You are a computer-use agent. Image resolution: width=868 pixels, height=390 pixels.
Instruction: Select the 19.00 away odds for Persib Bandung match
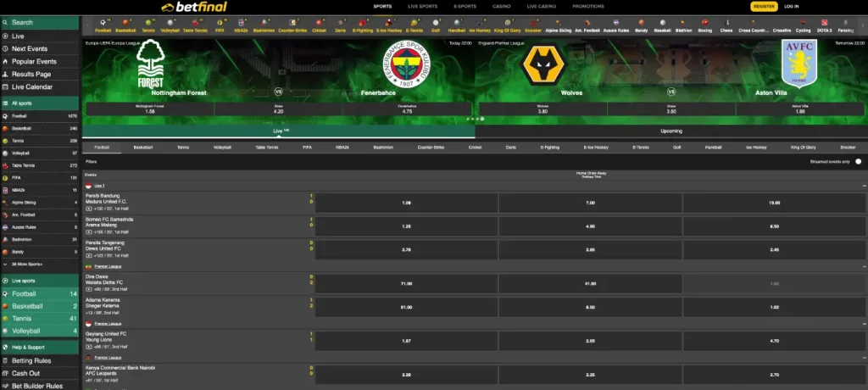click(774, 203)
